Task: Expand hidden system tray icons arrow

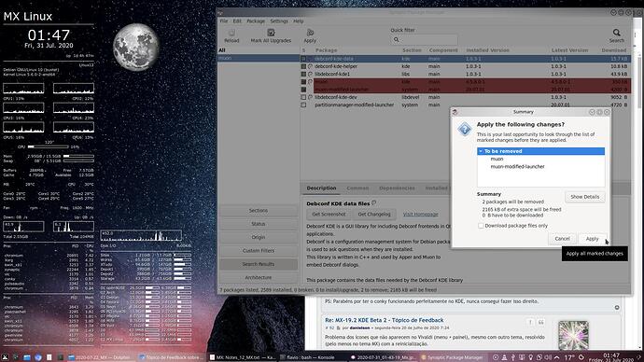Action: [x=557, y=357]
